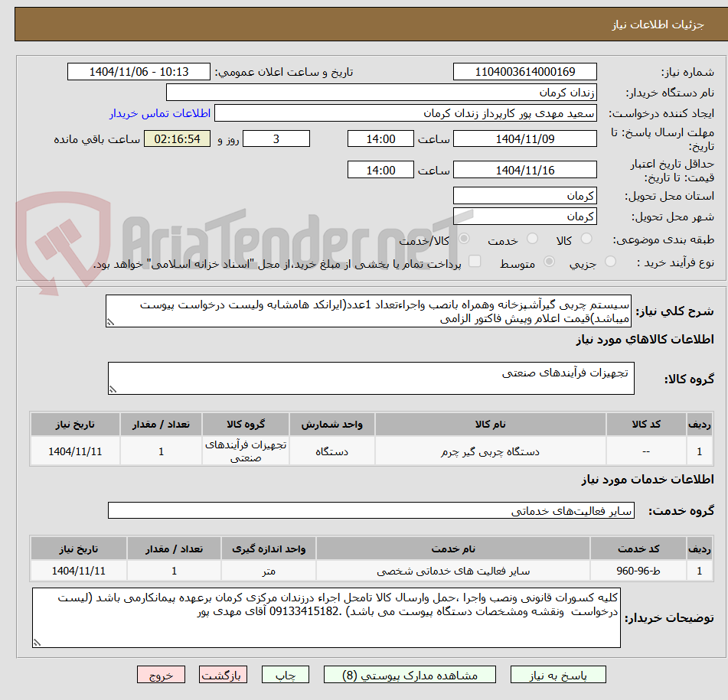Click the استان محل تحویل field
The width and height of the screenshot is (728, 700).
(524, 196)
